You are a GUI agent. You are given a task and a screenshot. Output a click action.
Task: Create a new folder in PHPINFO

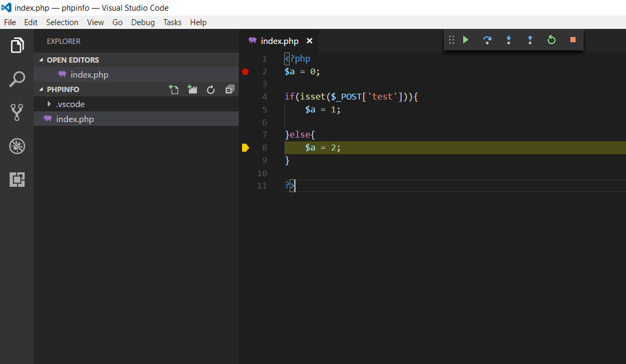coord(192,89)
